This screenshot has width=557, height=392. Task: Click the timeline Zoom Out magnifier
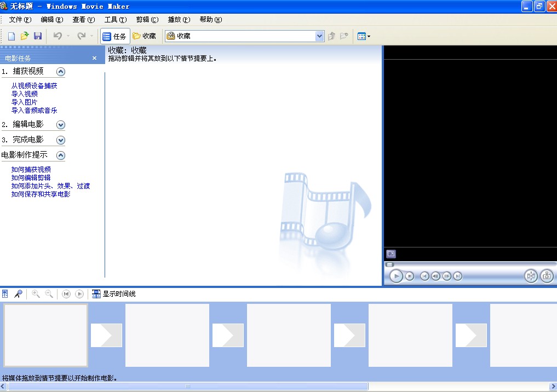point(49,293)
